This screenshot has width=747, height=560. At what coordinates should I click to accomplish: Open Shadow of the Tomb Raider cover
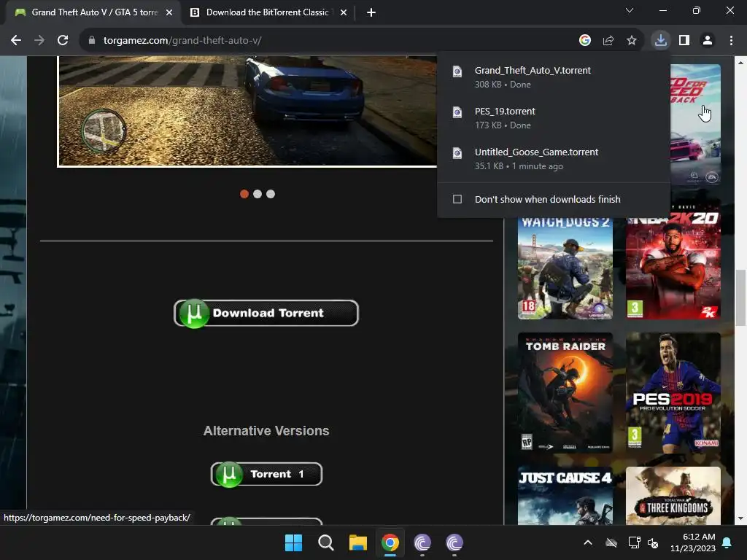click(565, 392)
